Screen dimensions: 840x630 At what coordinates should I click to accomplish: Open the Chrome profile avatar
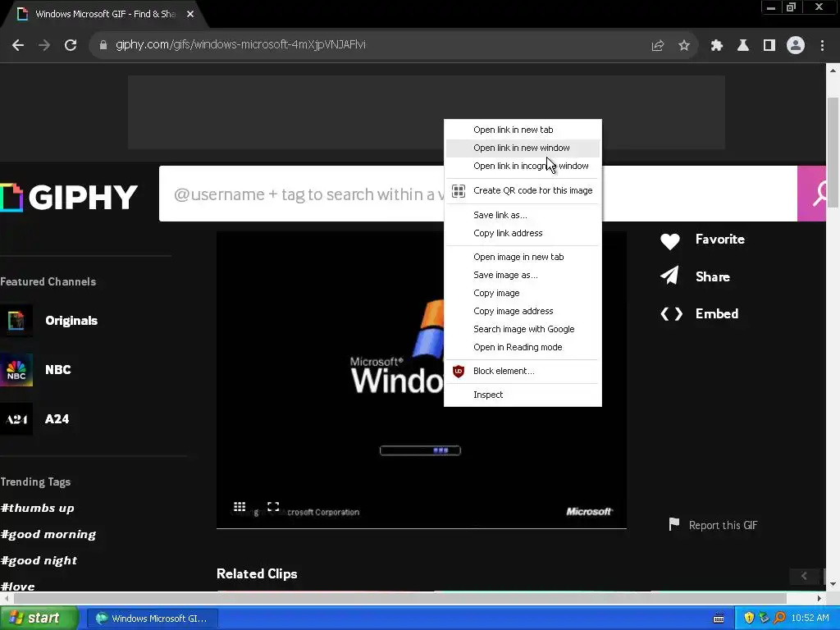tap(796, 46)
